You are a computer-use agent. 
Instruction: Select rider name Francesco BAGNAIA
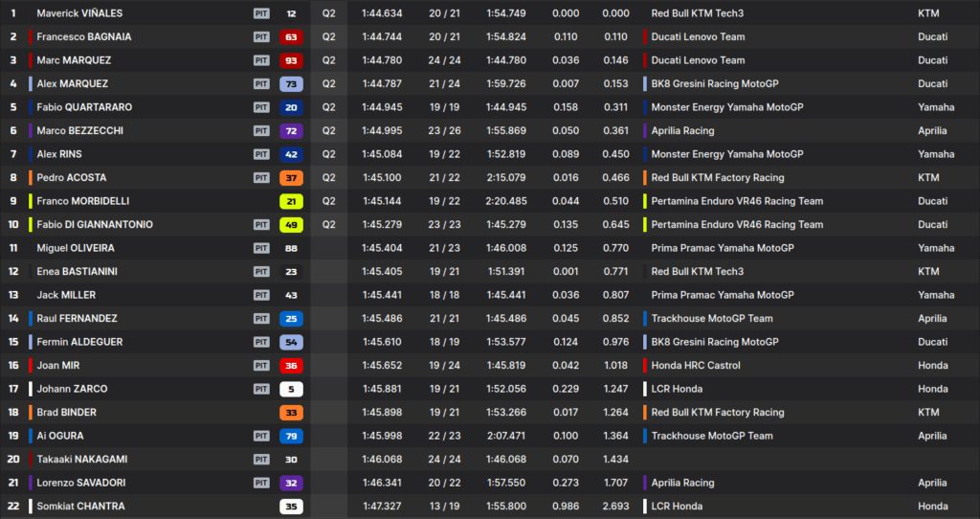tap(84, 37)
